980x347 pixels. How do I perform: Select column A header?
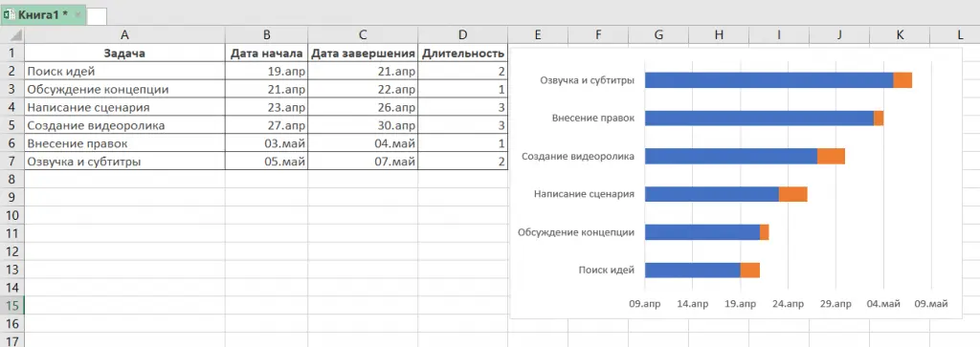tap(124, 35)
